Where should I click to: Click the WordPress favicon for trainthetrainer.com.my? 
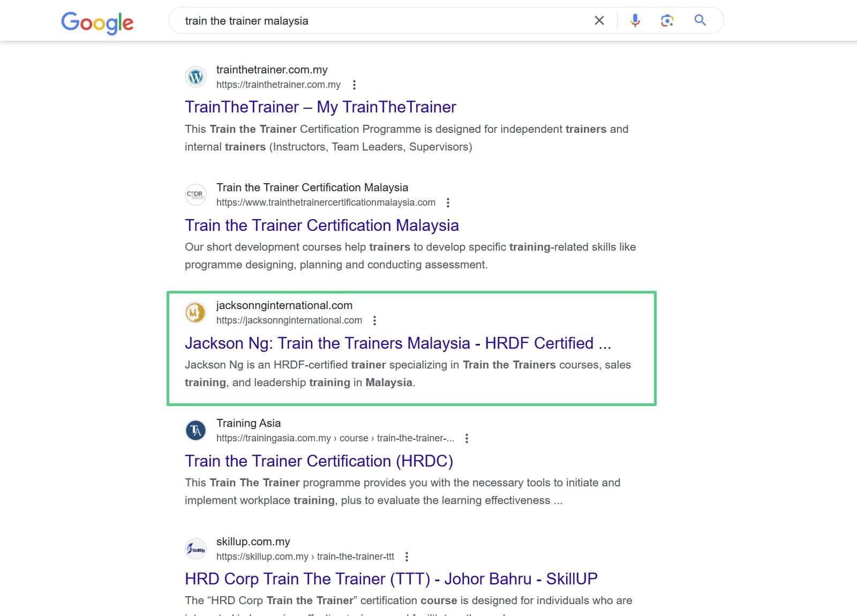click(196, 77)
